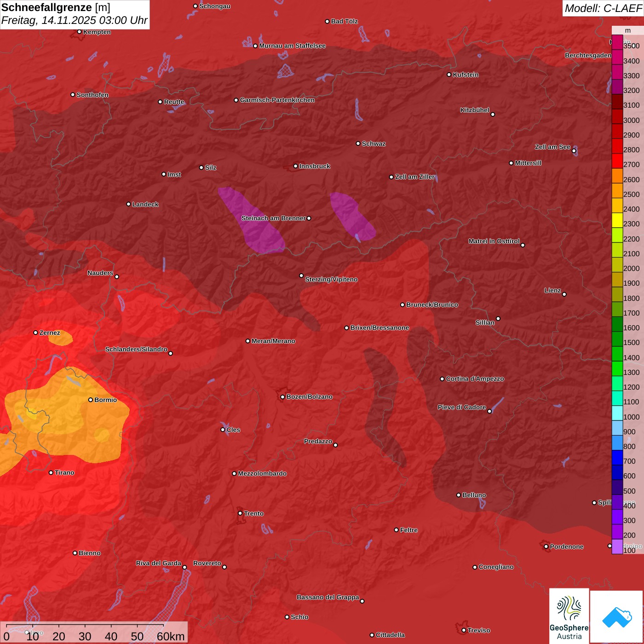Click the Belluno city label
Screen dimensions: 644x644
(474, 495)
